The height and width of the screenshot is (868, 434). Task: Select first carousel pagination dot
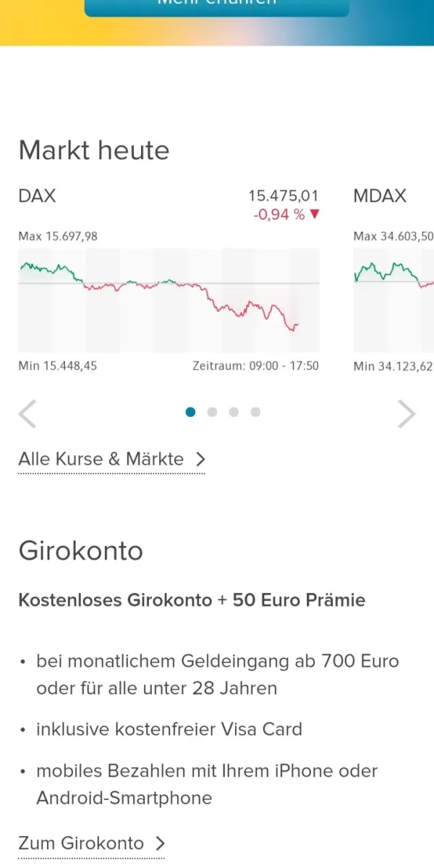click(x=190, y=412)
